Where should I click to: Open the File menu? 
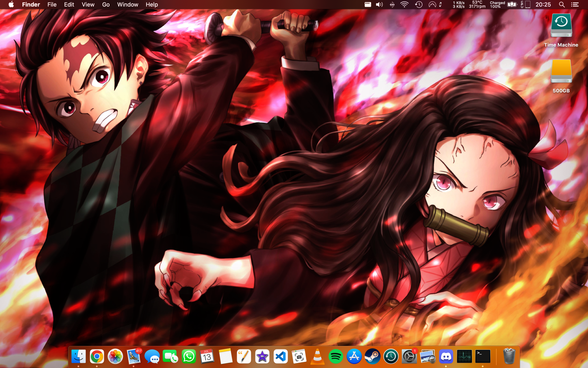pyautogui.click(x=52, y=4)
